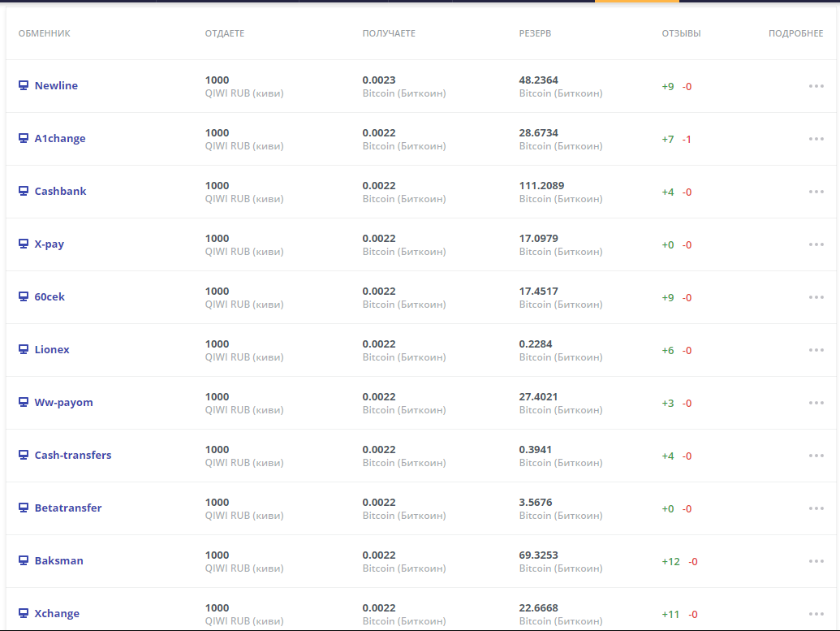Click the ОТЗЫВЫ column header
The image size is (840, 631).
[682, 33]
